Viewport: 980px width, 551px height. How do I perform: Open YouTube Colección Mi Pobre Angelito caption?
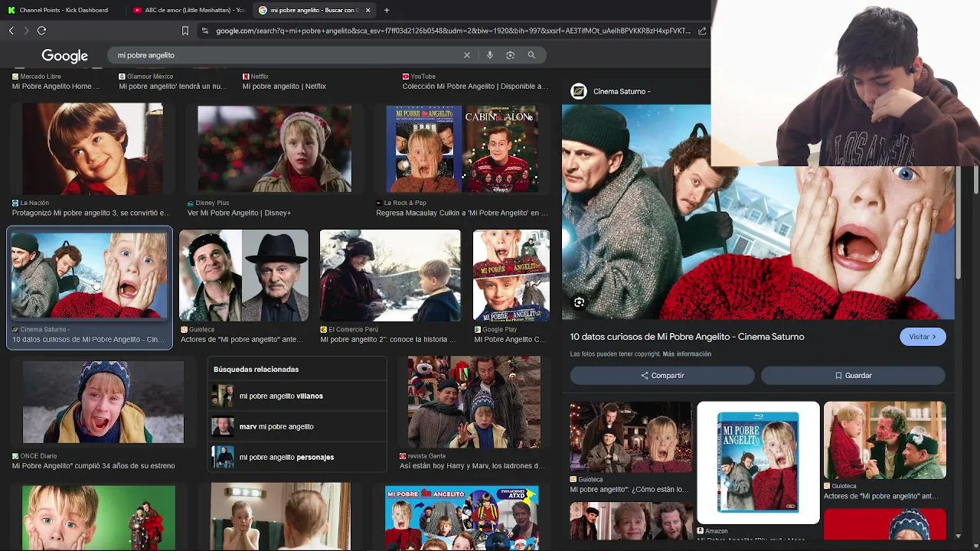pyautogui.click(x=475, y=86)
